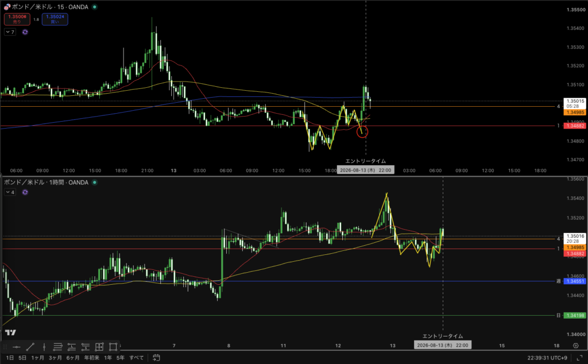Select the parallel channel drawing tool

(58, 347)
